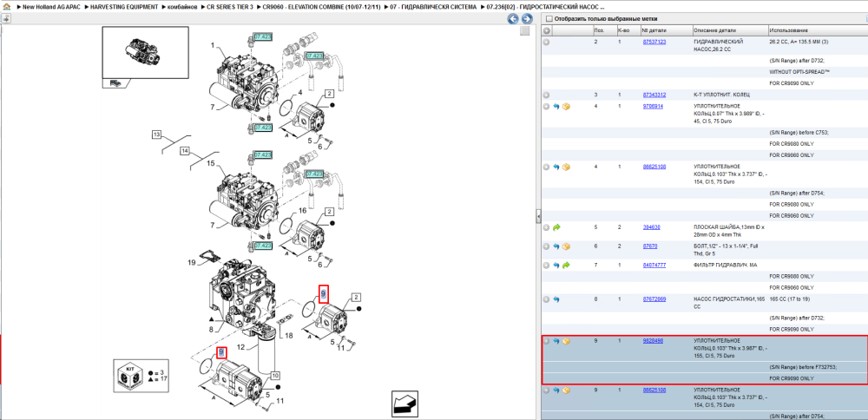Select callout 1 on the top pump
This screenshot has height=420, width=868.
click(212, 45)
